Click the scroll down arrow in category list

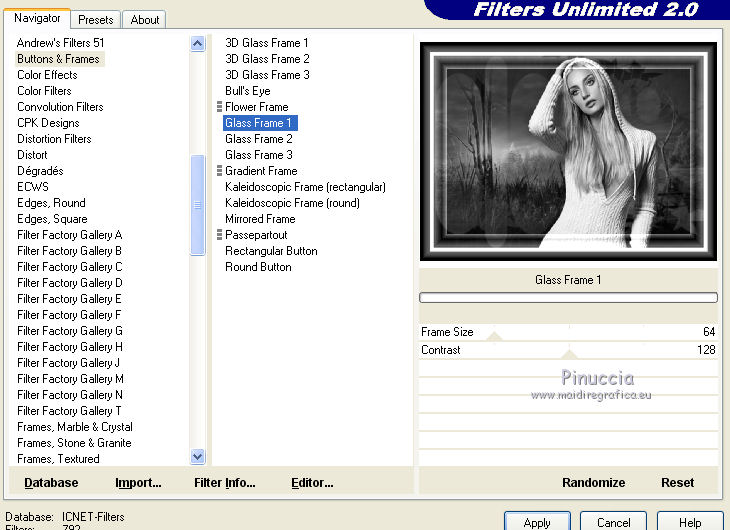(x=197, y=456)
